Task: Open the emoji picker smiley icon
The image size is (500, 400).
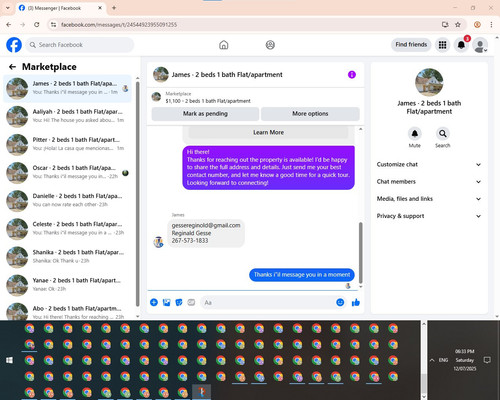Action: [x=340, y=302]
